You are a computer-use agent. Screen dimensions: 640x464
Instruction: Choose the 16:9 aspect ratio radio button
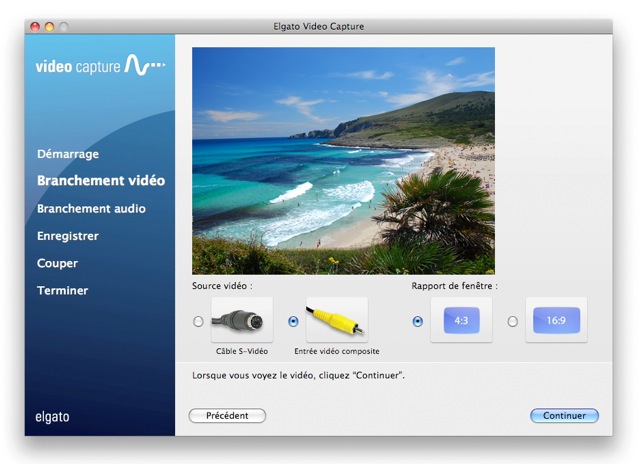513,322
